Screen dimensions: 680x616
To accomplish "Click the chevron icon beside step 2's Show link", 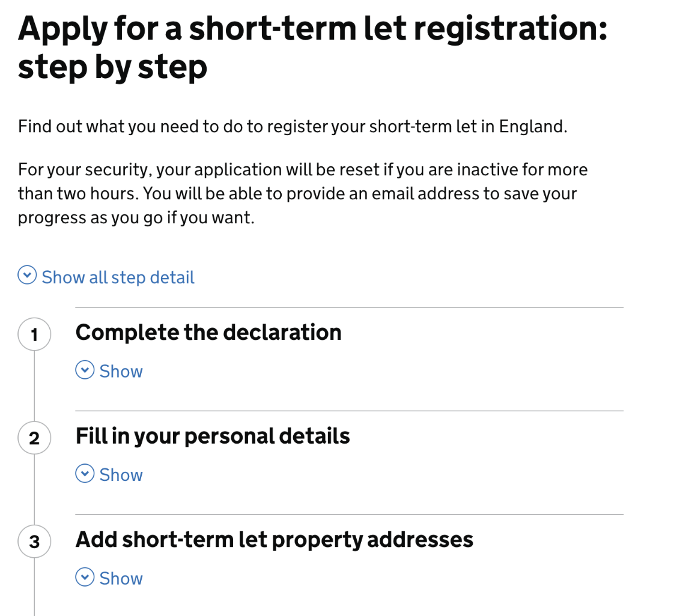I will tap(86, 473).
